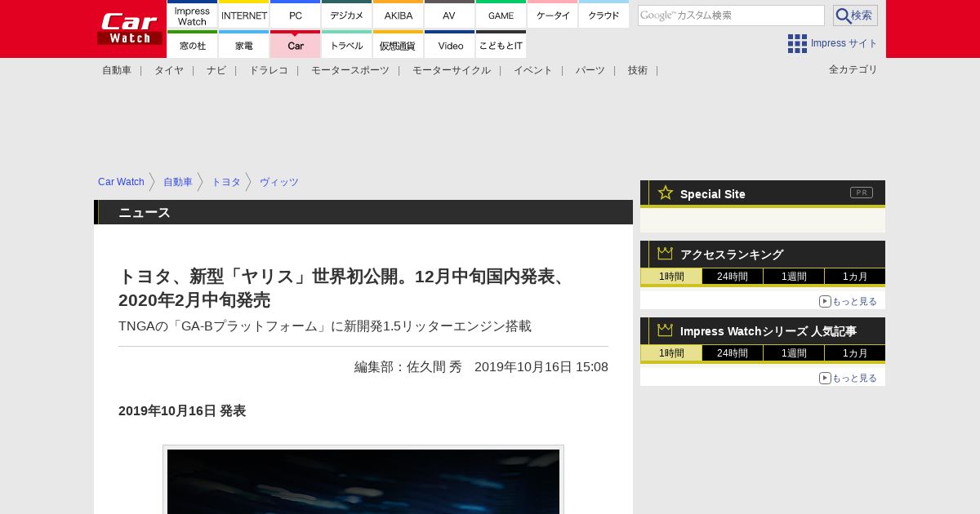Open the 家電 Watch tab
Screen dimensions: 980x514
point(244,45)
